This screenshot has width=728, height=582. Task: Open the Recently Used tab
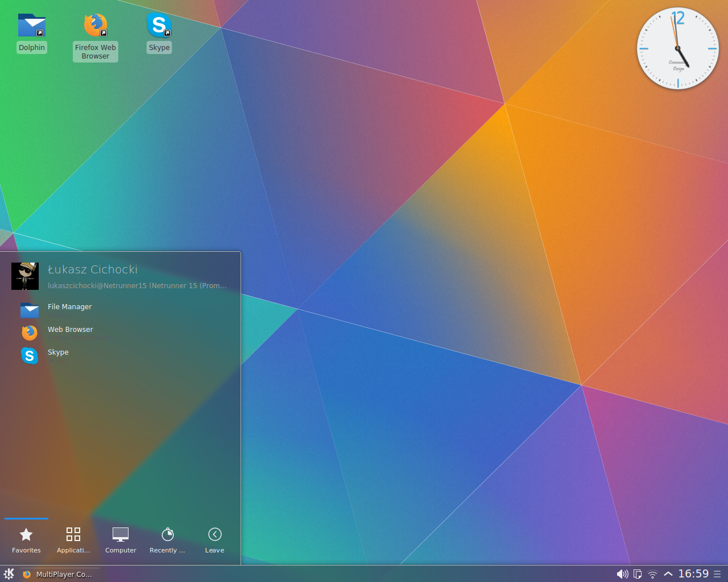click(167, 541)
